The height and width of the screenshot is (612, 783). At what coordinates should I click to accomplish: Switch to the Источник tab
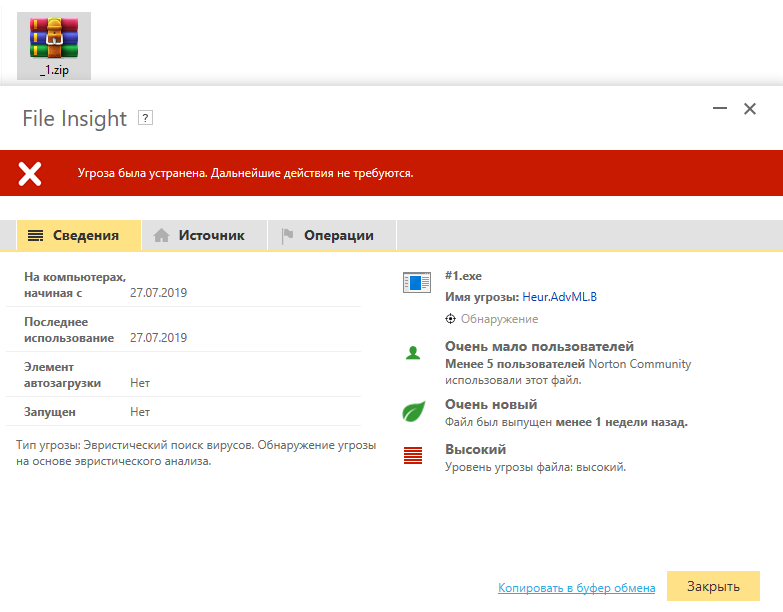coord(204,235)
